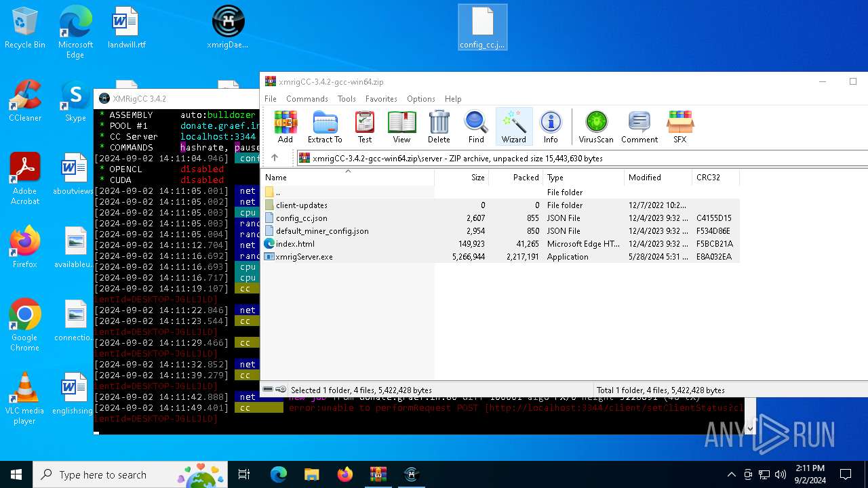Open the availableu image file on desktop
This screenshot has height=488, width=868.
74,248
